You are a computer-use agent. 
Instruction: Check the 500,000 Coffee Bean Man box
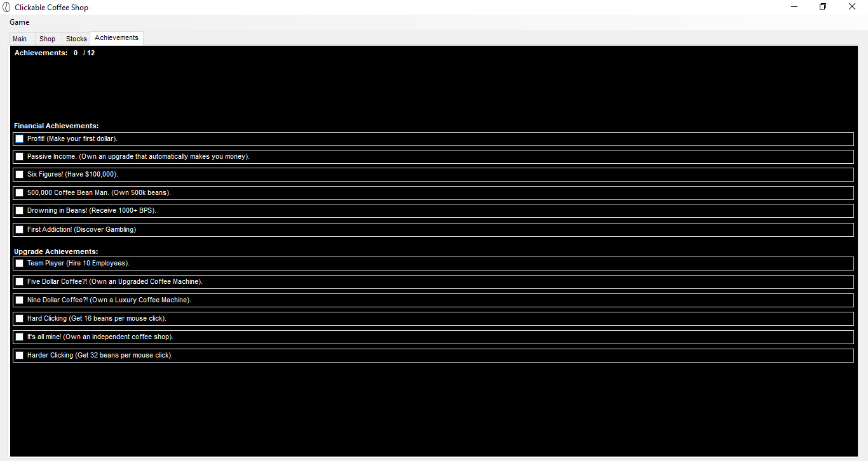pos(19,192)
